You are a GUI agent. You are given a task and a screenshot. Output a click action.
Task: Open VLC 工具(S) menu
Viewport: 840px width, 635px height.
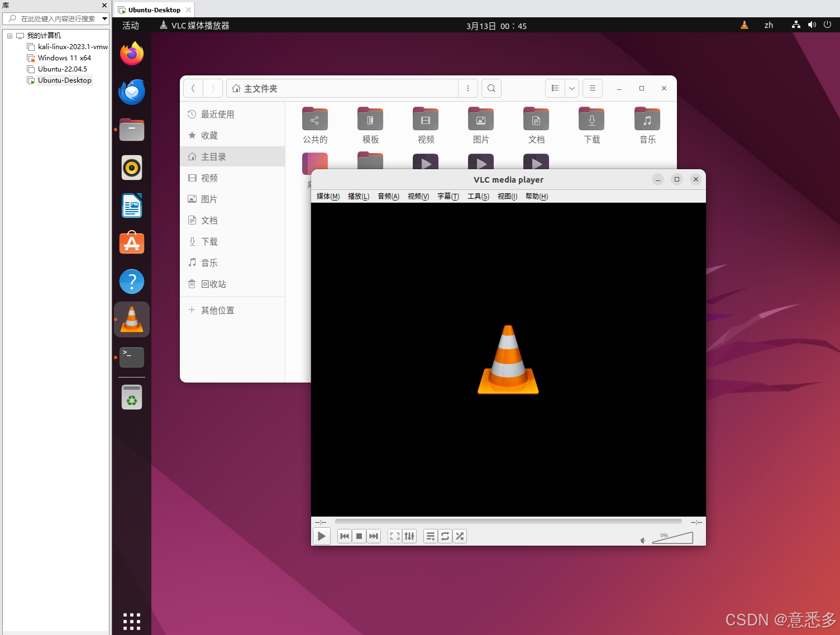478,196
